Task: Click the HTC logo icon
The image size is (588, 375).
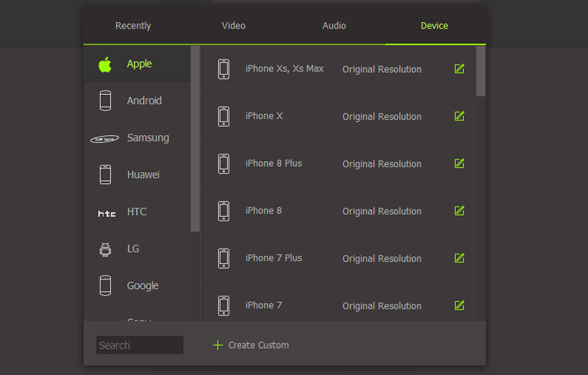Action: pyautogui.click(x=107, y=213)
